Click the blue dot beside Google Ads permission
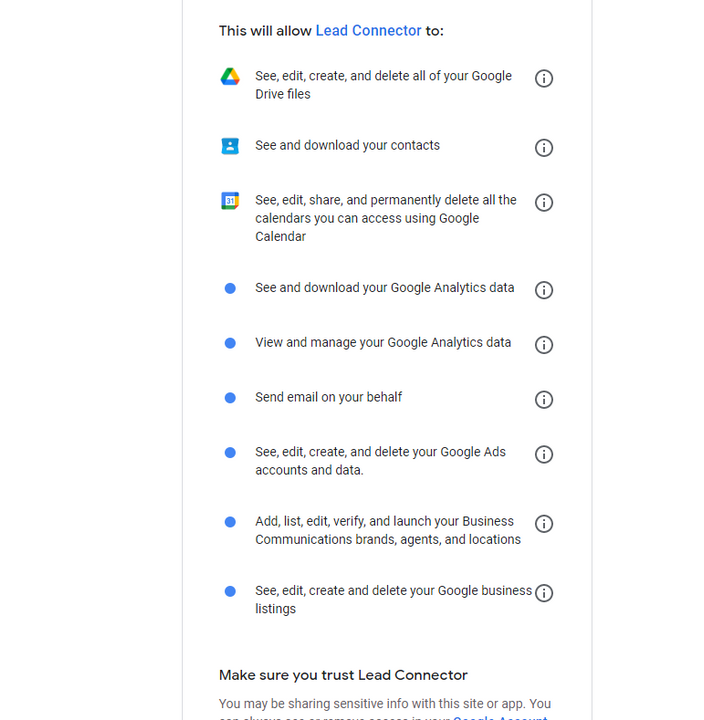704x720 pixels. click(230, 453)
